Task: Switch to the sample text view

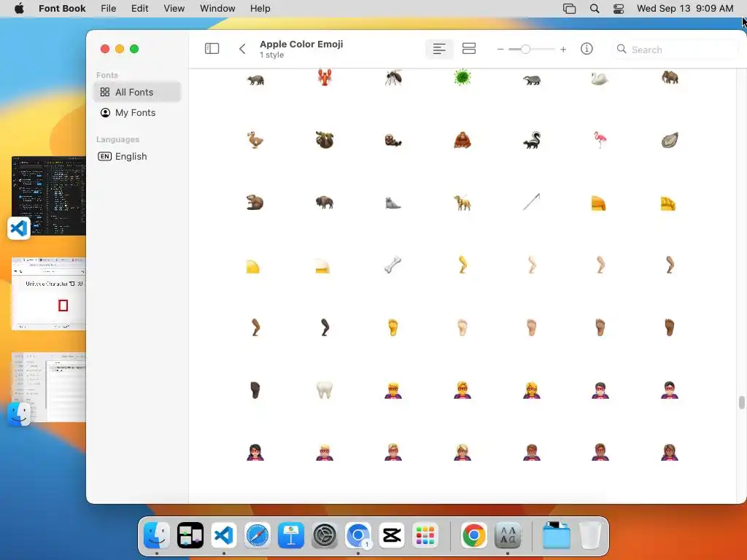Action: click(x=439, y=49)
